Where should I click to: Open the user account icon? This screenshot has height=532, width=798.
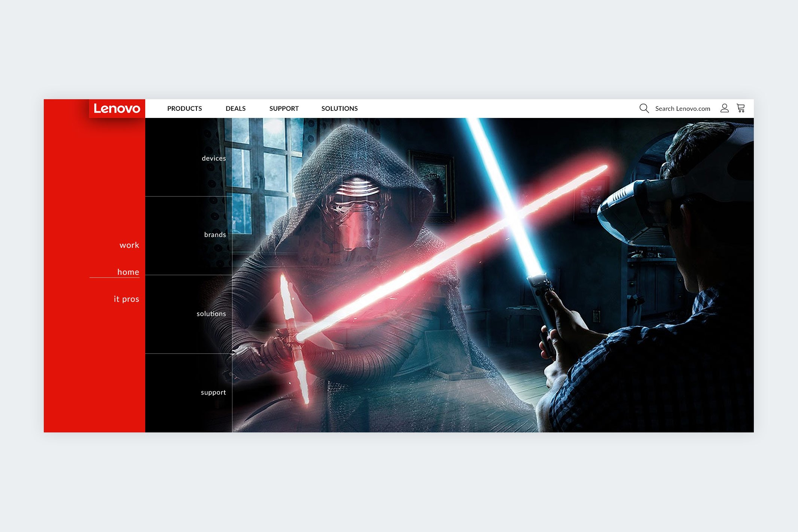pyautogui.click(x=725, y=108)
